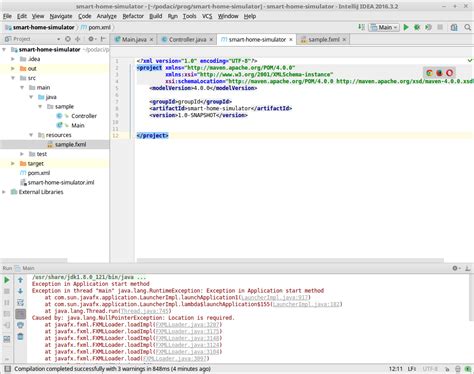Toggle soft-wrap in the Run console
This screenshot has width=474, height=374.
(20, 303)
